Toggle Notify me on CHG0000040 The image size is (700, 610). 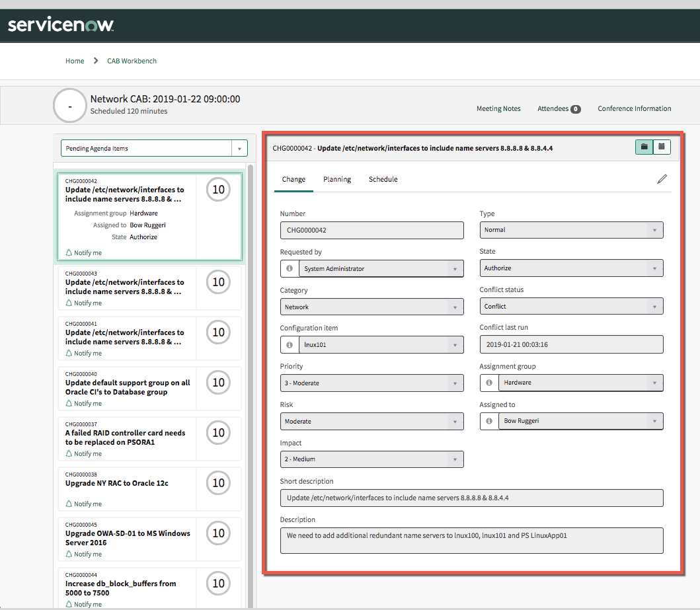coord(83,403)
